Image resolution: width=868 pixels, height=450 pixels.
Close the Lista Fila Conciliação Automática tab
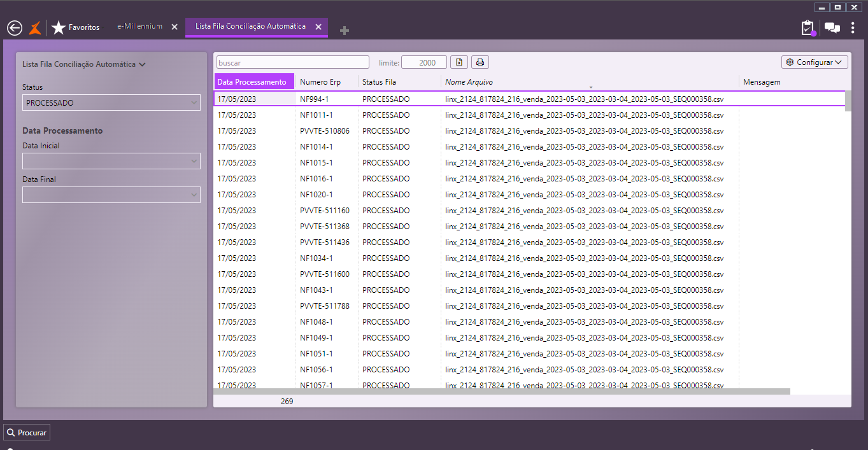coord(318,27)
